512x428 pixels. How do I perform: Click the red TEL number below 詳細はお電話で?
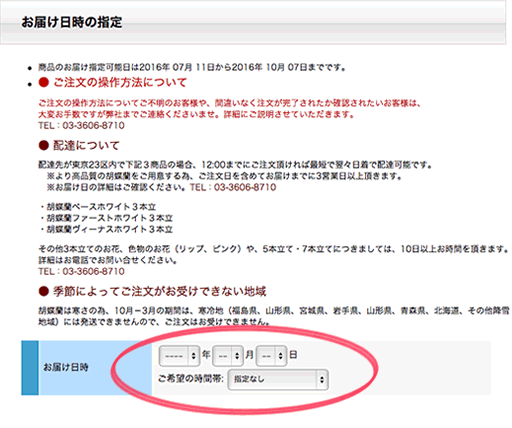click(x=81, y=271)
